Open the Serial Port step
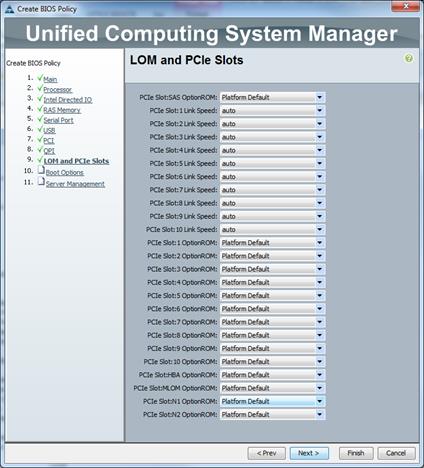The image size is (424, 468). pyautogui.click(x=59, y=120)
